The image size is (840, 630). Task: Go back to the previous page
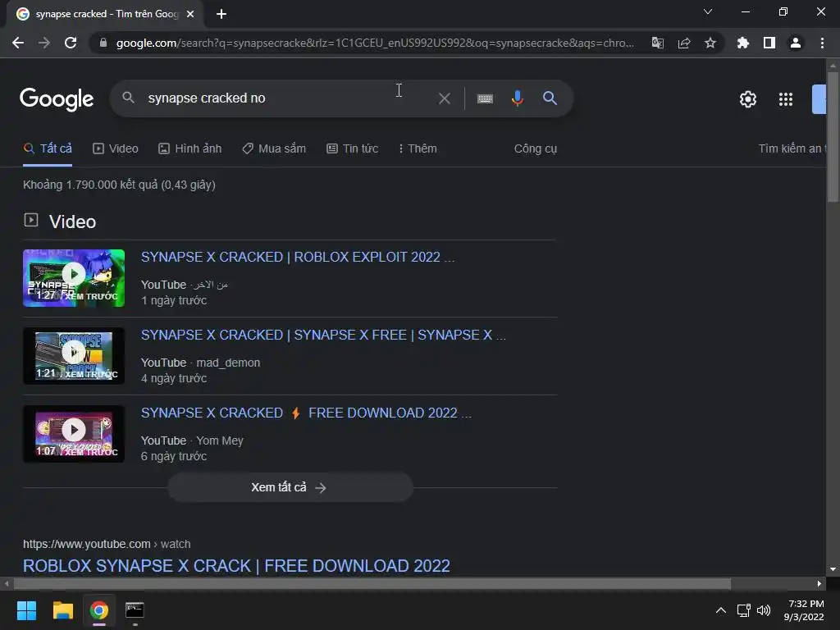18,43
